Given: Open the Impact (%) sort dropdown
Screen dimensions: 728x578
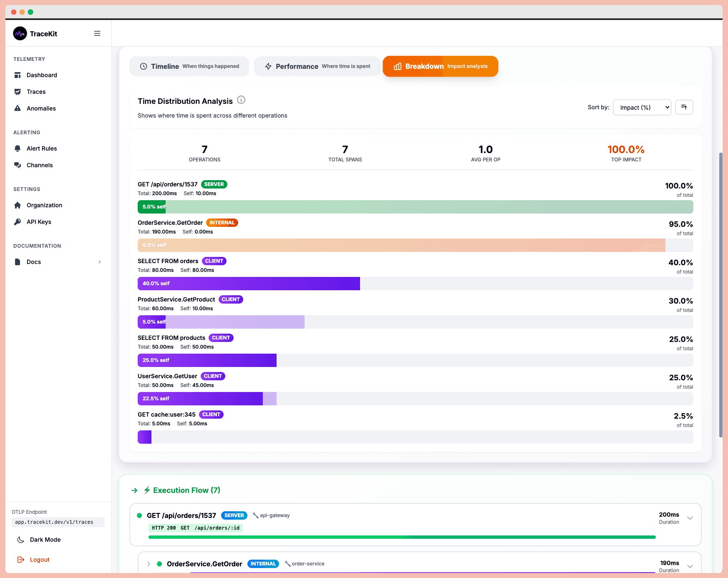Looking at the screenshot, I should tap(642, 107).
